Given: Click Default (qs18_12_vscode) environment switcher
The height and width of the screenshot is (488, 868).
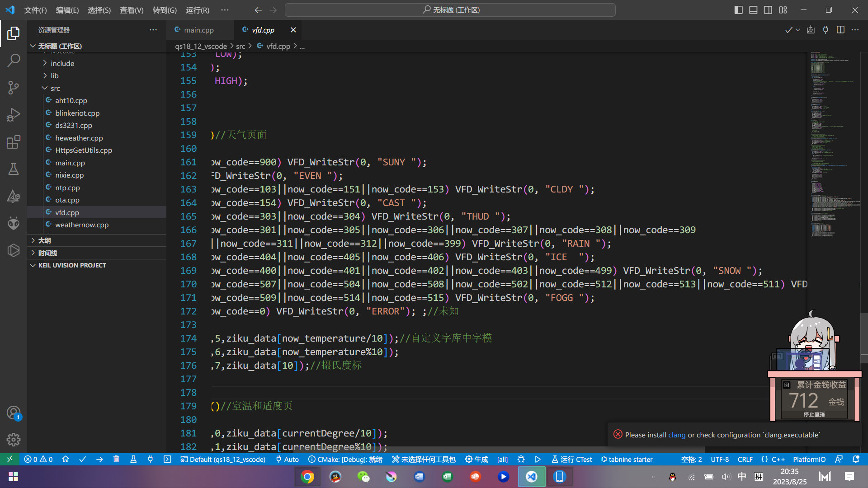Looking at the screenshot, I should [223, 459].
